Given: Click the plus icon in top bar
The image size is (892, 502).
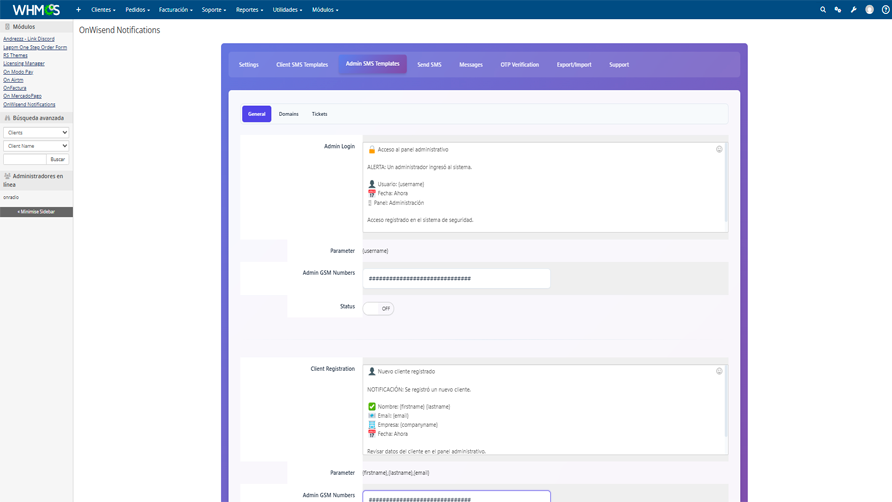Looking at the screenshot, I should 78,10.
